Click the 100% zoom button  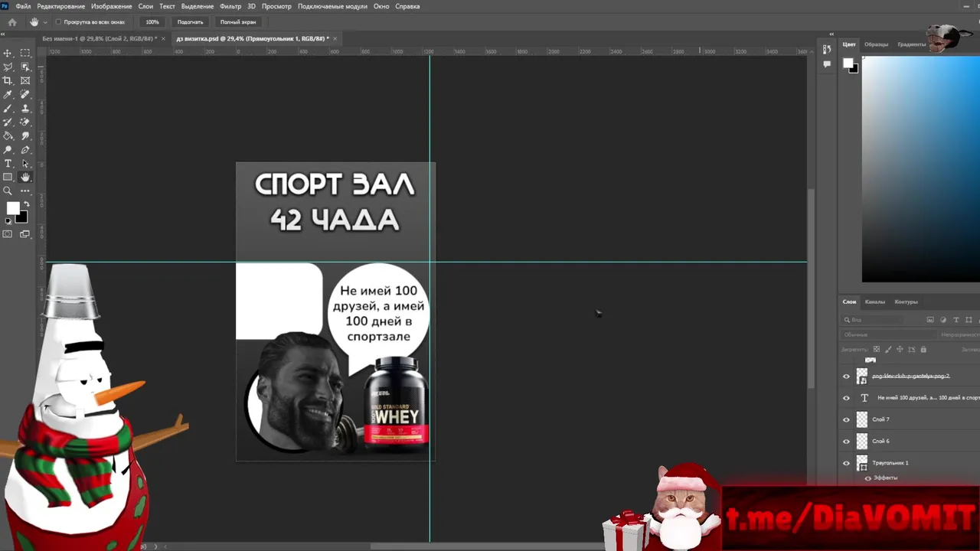point(152,22)
